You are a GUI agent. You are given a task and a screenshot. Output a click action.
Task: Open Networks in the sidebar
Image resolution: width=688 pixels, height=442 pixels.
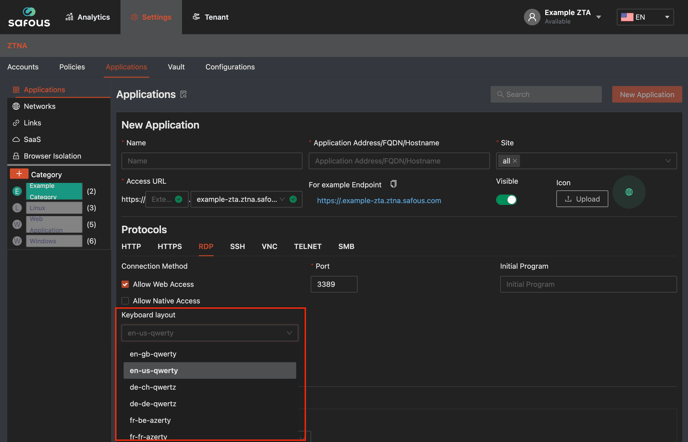coord(39,106)
